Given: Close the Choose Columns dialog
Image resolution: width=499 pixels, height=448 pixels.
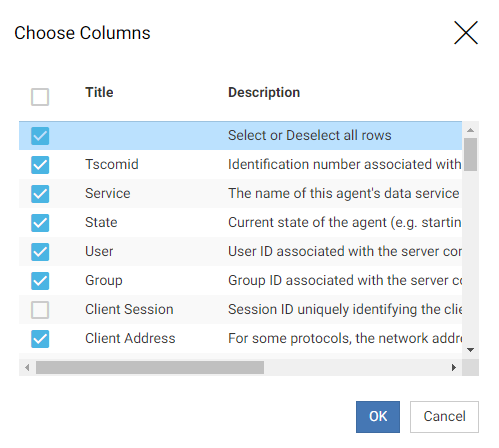Looking at the screenshot, I should click(466, 33).
